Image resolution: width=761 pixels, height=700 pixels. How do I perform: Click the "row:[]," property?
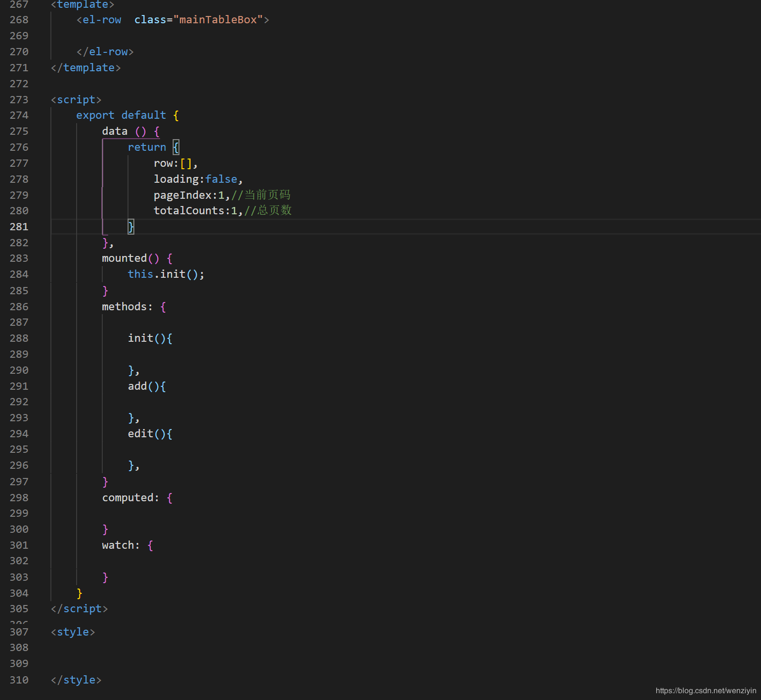tap(176, 163)
